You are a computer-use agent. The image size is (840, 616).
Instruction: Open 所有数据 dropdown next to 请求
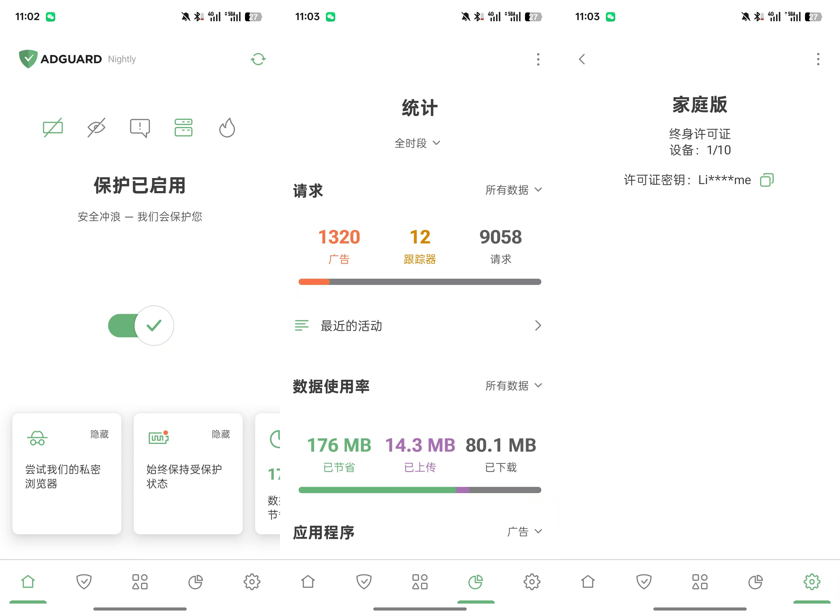(x=513, y=190)
